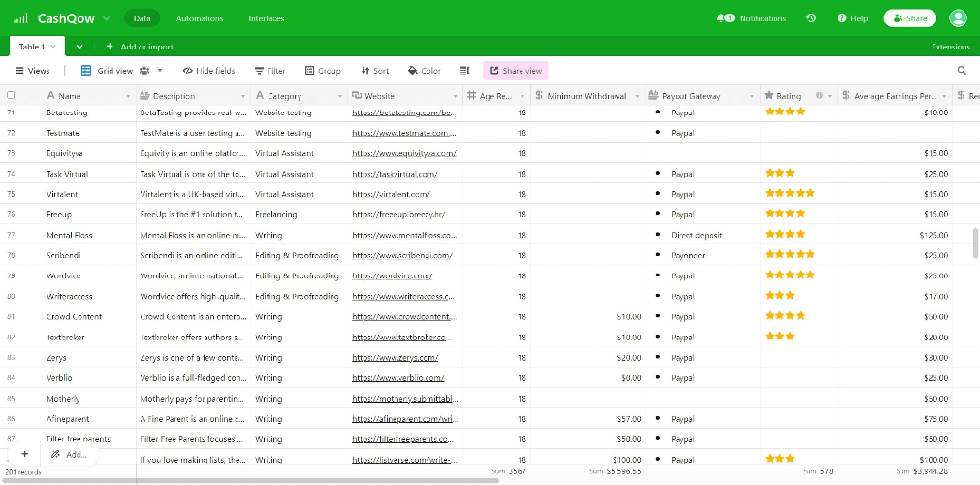The height and width of the screenshot is (485, 980).
Task: Click the Age Re... column header
Action: (x=497, y=96)
